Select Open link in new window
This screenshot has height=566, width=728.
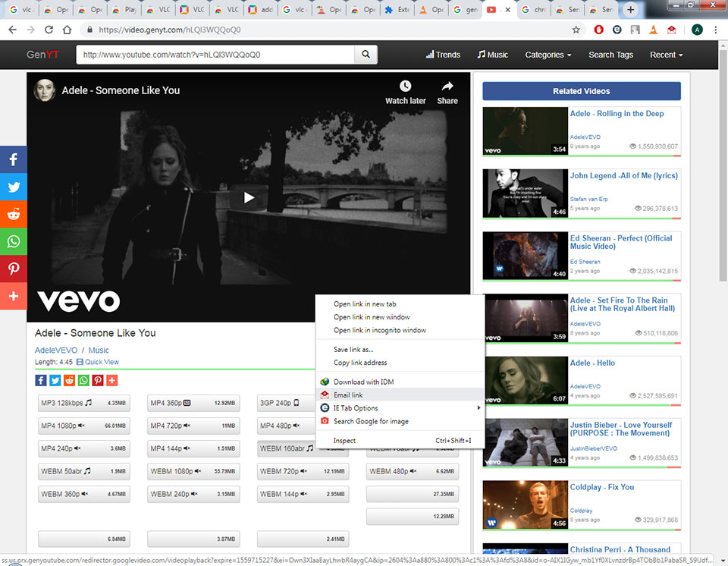tap(400, 317)
